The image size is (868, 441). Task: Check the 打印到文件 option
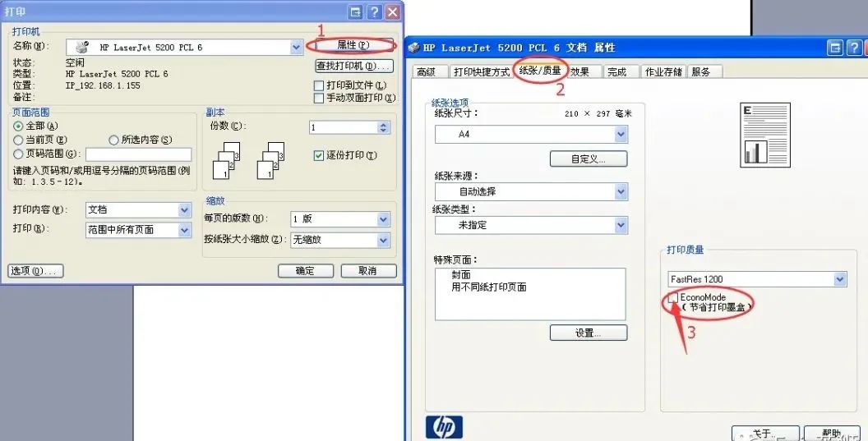tap(318, 85)
